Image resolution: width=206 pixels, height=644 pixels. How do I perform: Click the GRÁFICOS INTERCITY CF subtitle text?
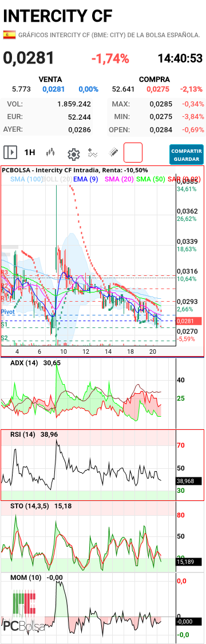pyautogui.click(x=109, y=35)
